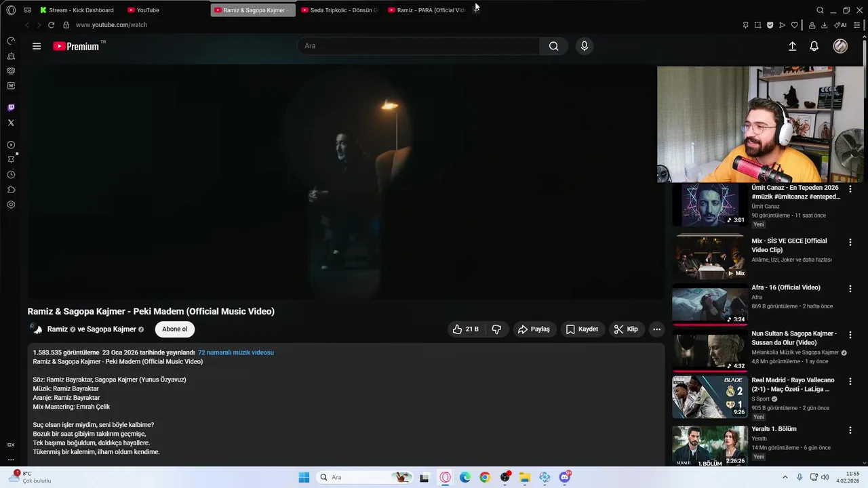Open options for Nun Sultan video

point(850,335)
